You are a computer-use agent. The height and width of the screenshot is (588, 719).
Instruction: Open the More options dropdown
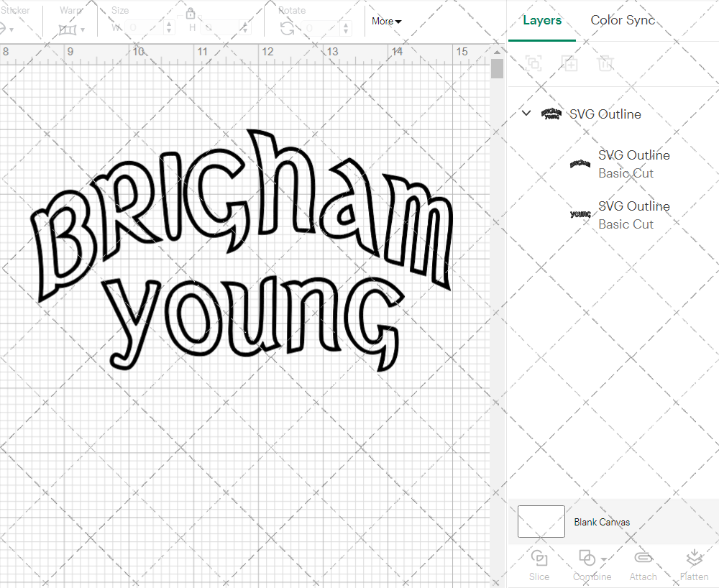pyautogui.click(x=386, y=22)
